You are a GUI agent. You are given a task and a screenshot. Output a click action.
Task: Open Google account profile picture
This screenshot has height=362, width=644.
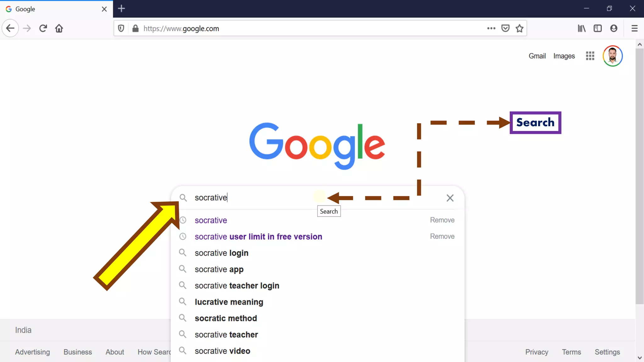coord(612,56)
